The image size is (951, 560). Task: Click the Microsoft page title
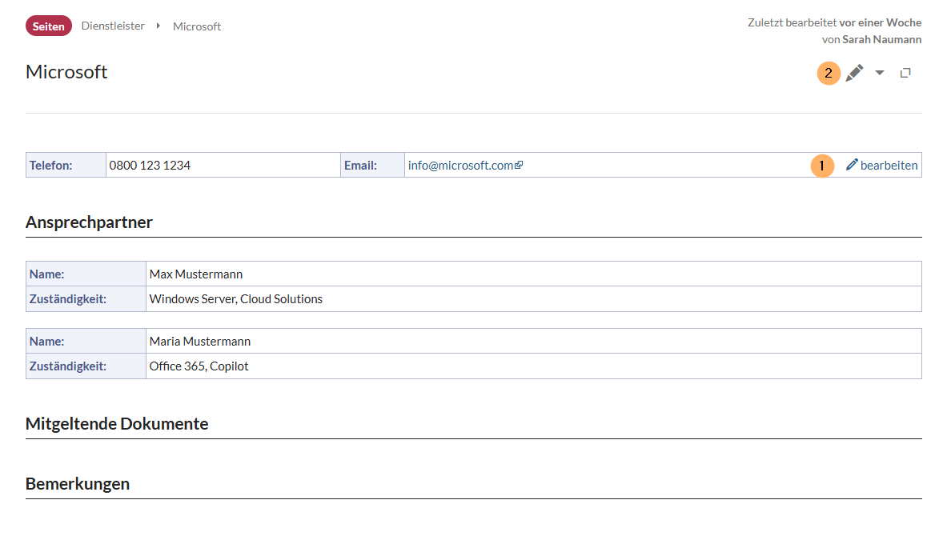pos(66,72)
